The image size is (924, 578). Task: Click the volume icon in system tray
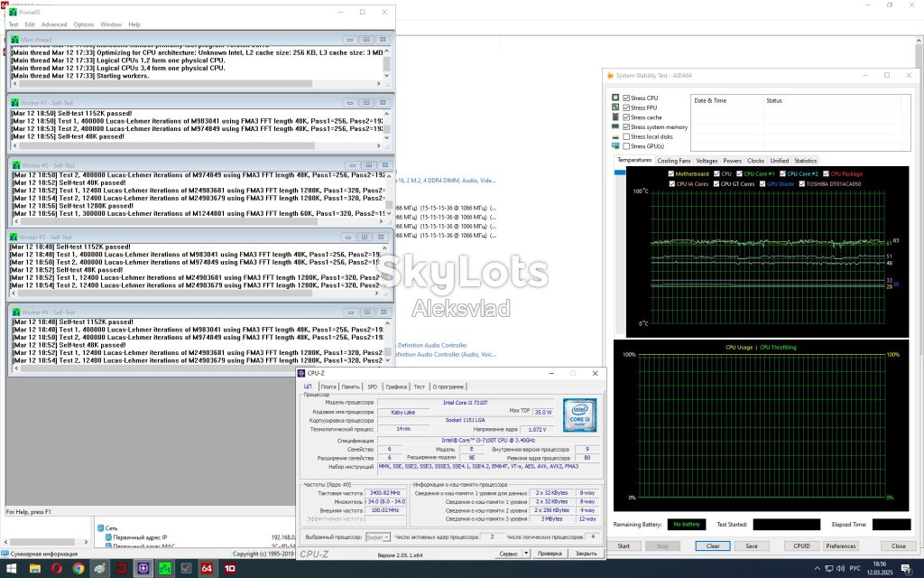click(839, 569)
